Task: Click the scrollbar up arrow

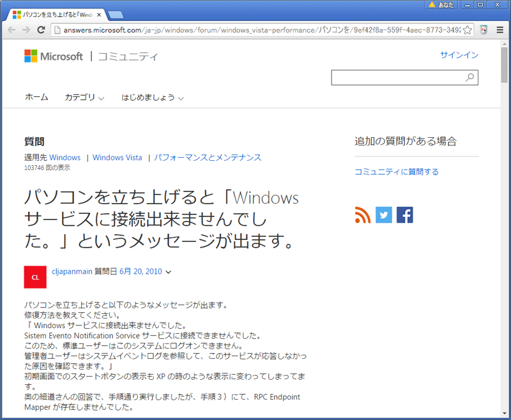Action: tap(505, 43)
